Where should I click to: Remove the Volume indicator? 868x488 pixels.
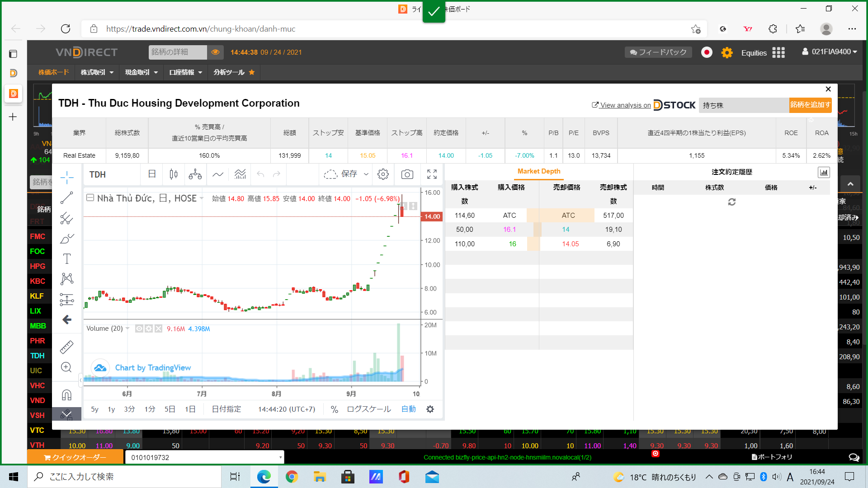(x=158, y=329)
